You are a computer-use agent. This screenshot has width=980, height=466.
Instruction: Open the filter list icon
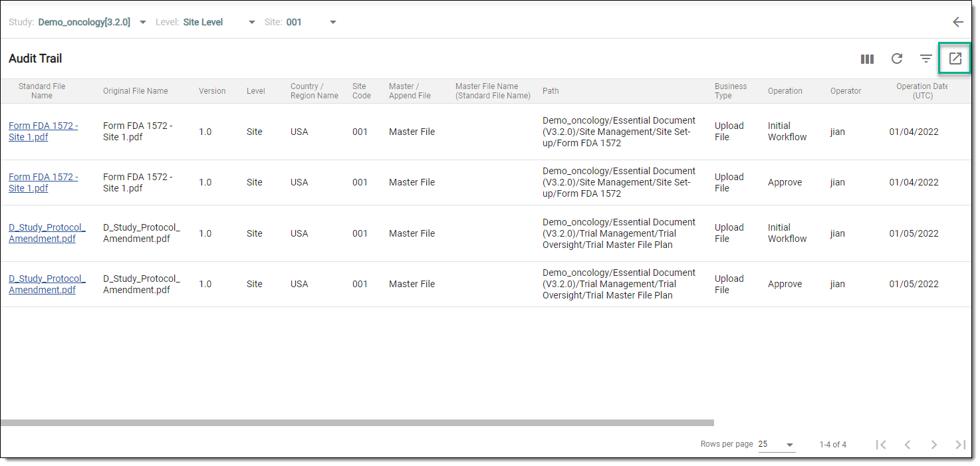(926, 58)
